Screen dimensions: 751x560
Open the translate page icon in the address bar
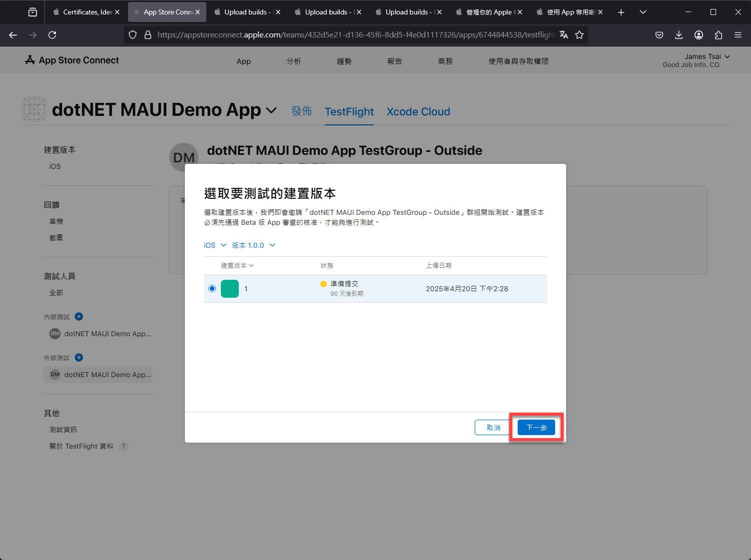point(564,35)
